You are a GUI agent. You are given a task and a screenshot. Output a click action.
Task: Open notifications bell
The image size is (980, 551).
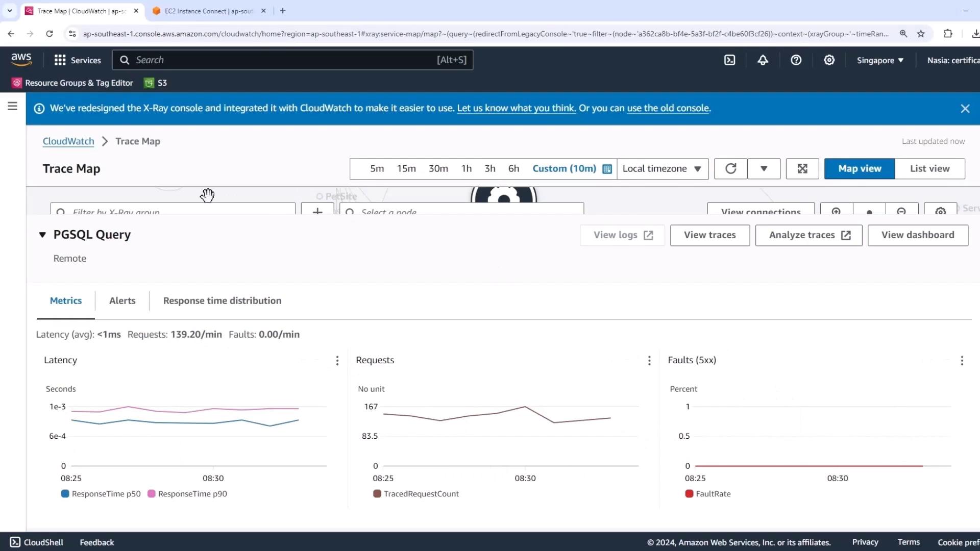tap(763, 60)
